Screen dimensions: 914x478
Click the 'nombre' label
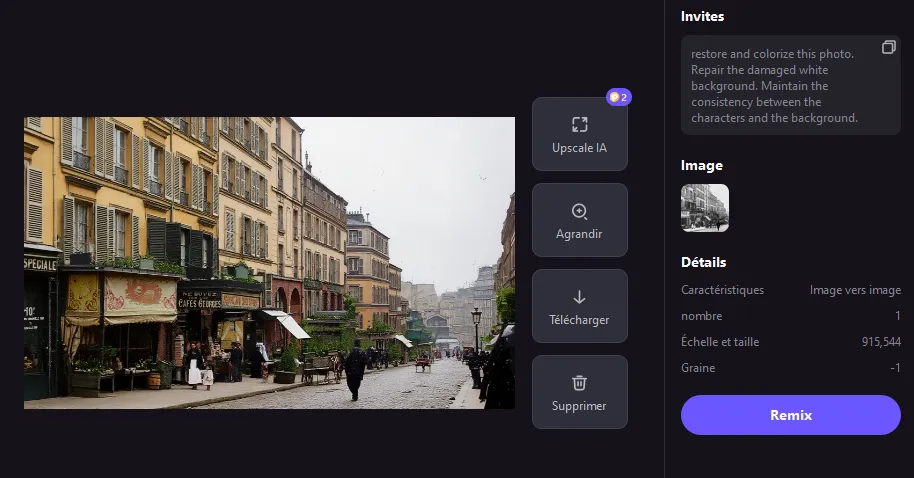701,316
